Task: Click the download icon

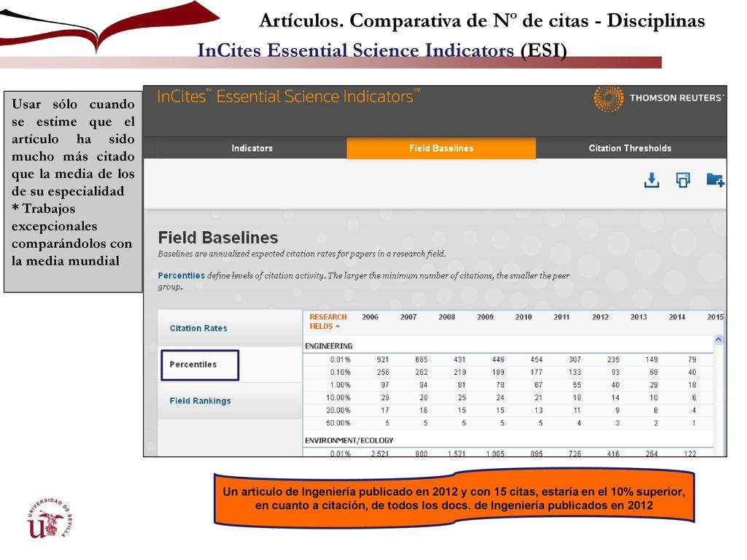Action: click(651, 181)
